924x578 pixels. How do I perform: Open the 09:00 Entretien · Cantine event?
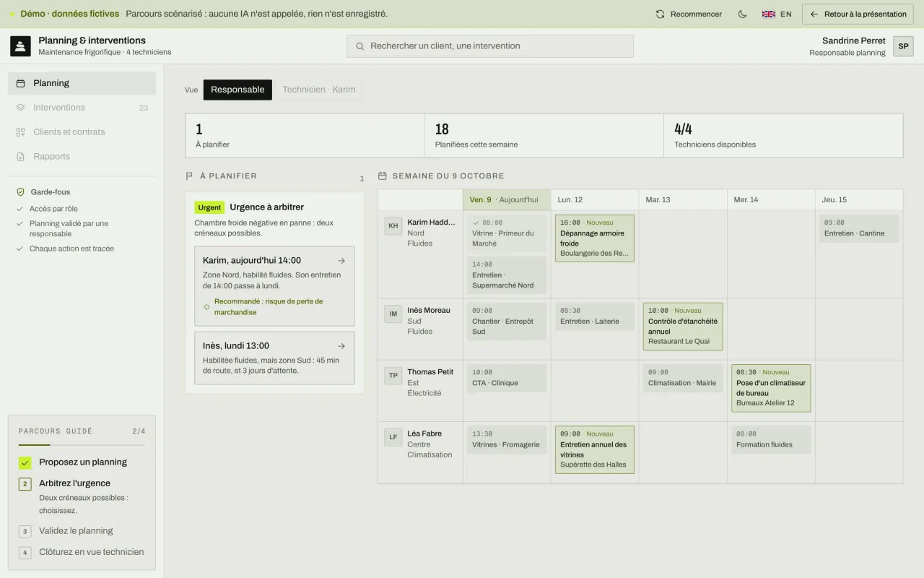coord(859,228)
